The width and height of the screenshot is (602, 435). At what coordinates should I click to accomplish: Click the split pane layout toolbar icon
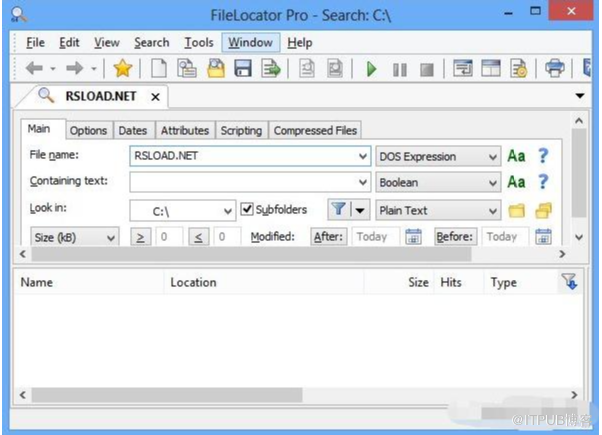(491, 69)
